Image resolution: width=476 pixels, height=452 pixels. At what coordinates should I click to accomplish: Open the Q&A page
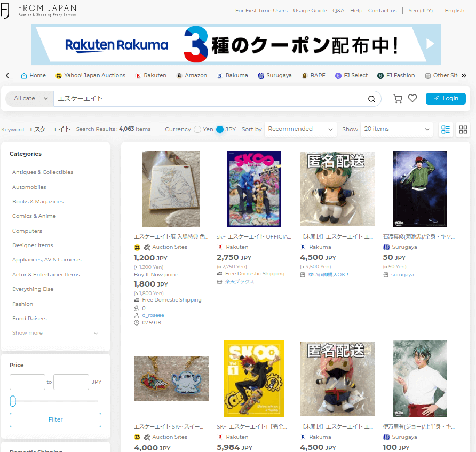pyautogui.click(x=338, y=11)
